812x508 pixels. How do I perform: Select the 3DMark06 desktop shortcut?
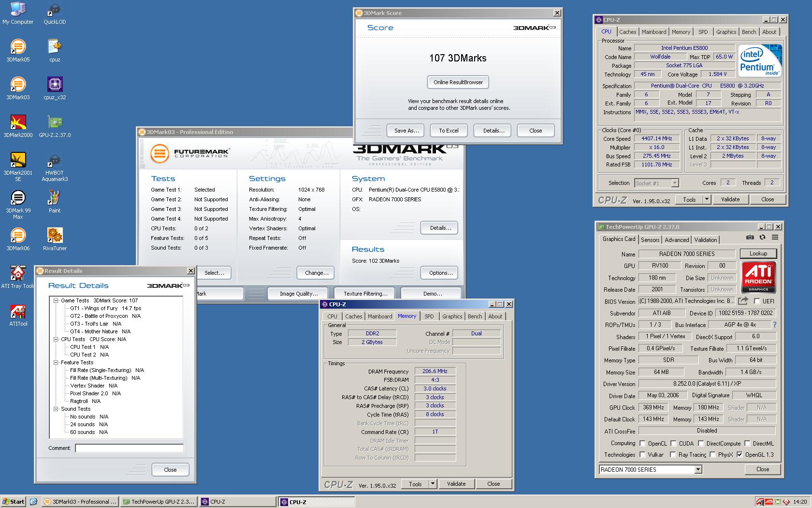click(x=18, y=239)
